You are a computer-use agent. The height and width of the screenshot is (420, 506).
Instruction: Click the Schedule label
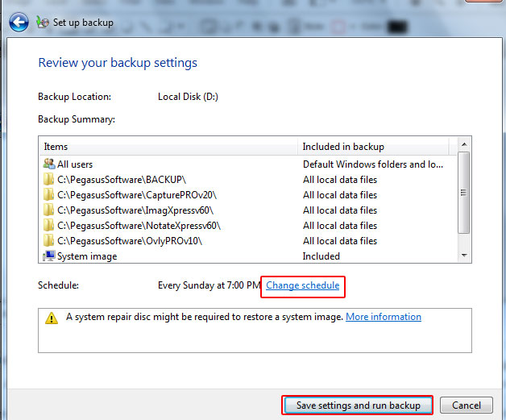pos(58,285)
